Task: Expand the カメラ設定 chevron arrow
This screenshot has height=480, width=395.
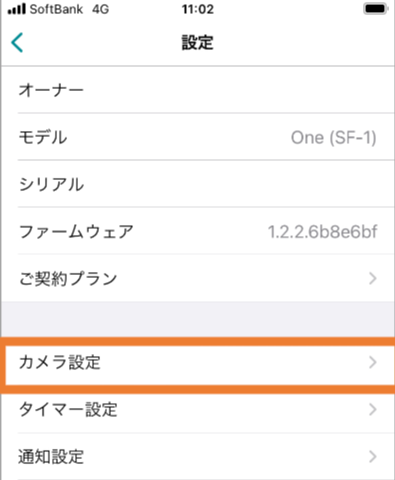Action: click(x=373, y=362)
